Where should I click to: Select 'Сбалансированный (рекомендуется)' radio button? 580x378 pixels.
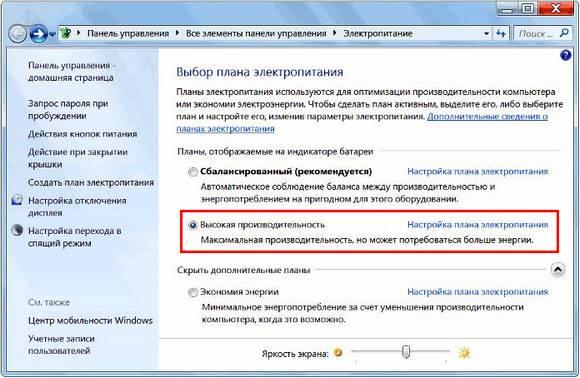click(193, 172)
